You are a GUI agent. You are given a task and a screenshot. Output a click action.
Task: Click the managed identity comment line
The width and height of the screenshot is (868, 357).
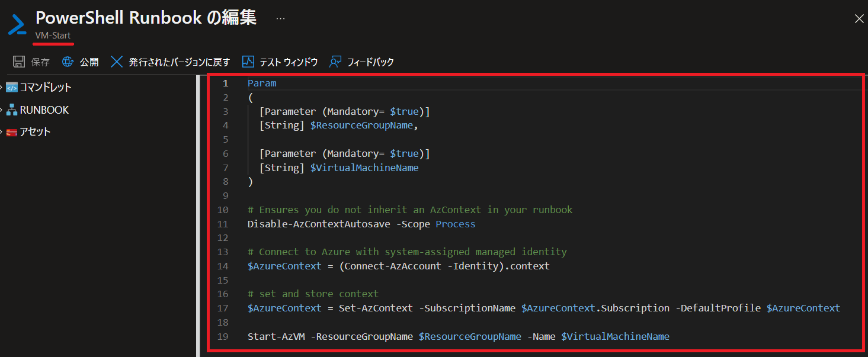pyautogui.click(x=407, y=252)
